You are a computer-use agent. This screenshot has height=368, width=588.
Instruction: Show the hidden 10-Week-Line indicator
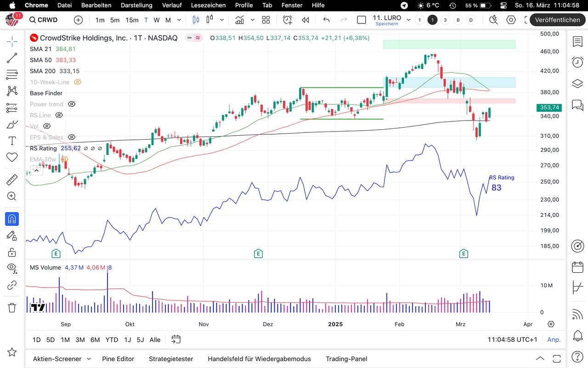point(78,82)
